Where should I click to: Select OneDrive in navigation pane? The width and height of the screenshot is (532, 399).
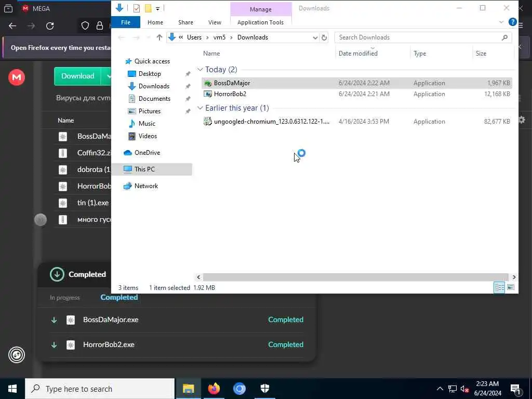pyautogui.click(x=147, y=153)
